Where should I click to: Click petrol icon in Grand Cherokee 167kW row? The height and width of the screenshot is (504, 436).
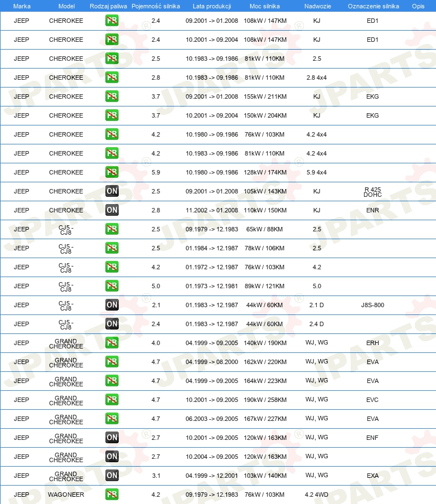click(112, 419)
